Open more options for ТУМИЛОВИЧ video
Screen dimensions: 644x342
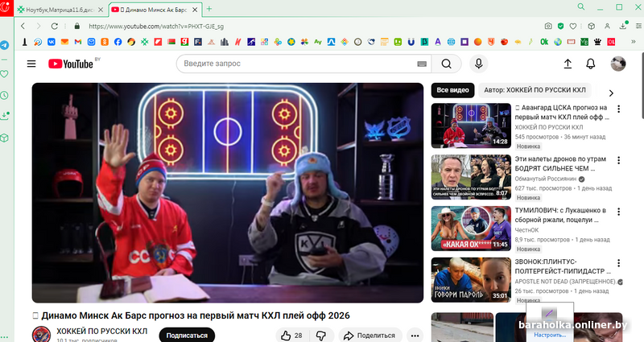[618, 212]
